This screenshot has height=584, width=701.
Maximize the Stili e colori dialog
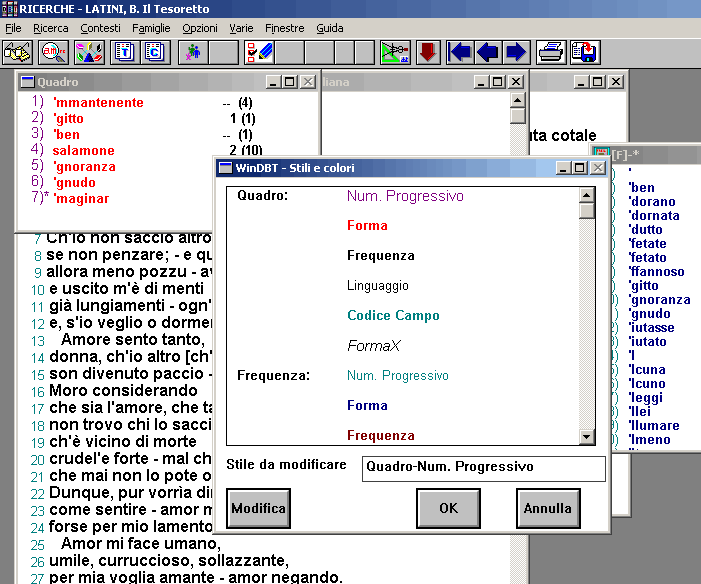[580, 168]
